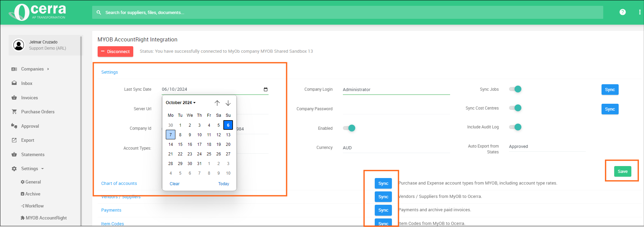Click the Export sidebar icon
The height and width of the screenshot is (227, 644).
point(14,140)
